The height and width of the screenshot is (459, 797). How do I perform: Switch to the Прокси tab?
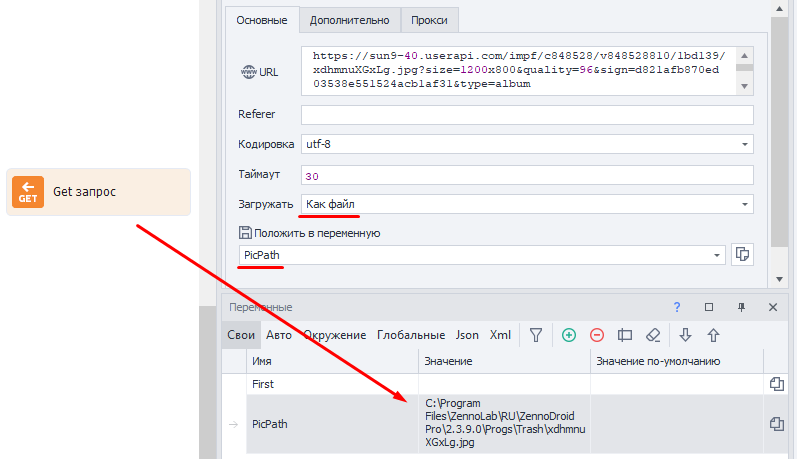[430, 20]
